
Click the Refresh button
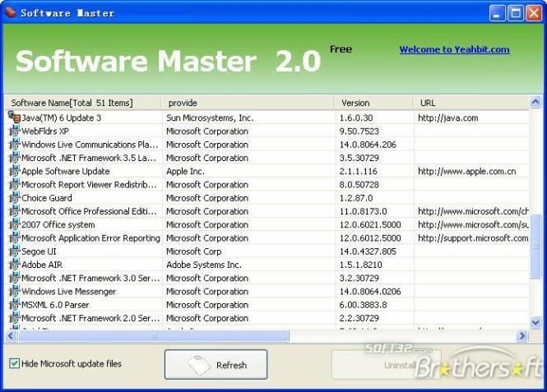click(216, 365)
